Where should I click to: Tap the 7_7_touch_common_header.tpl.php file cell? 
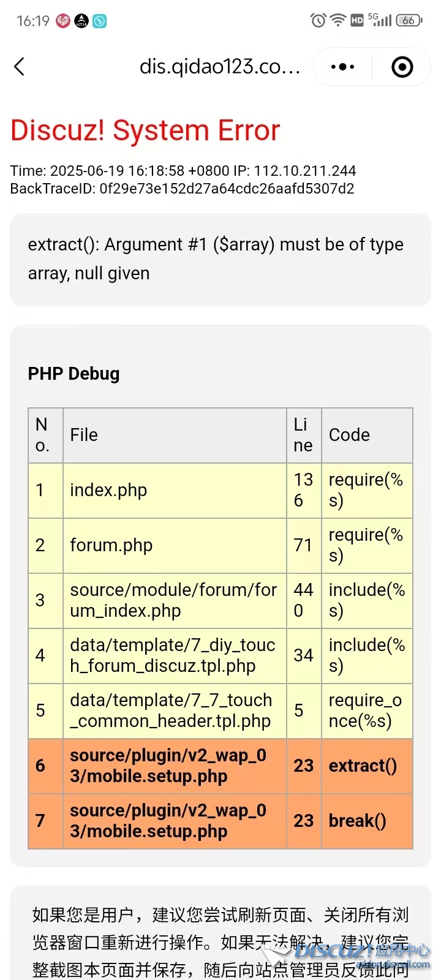tap(175, 711)
